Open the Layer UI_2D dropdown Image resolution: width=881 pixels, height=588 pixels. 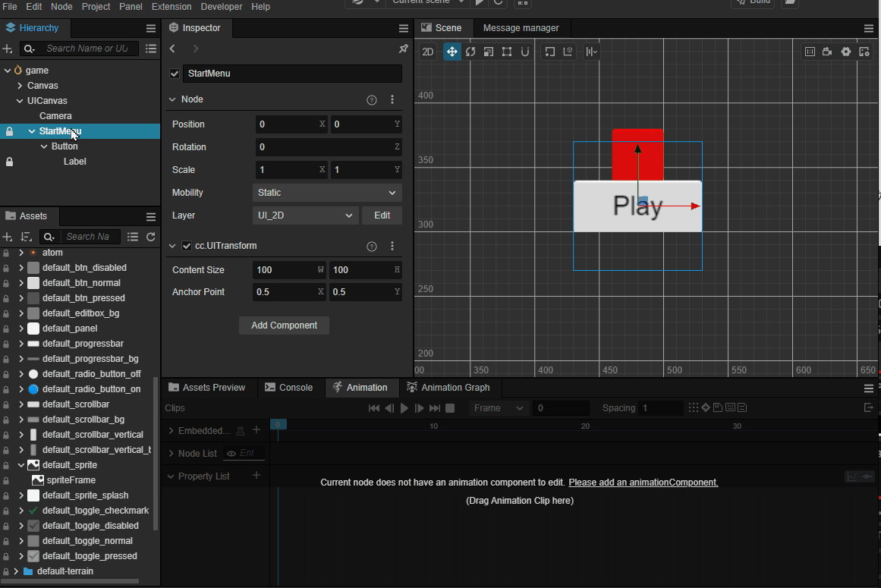[305, 215]
